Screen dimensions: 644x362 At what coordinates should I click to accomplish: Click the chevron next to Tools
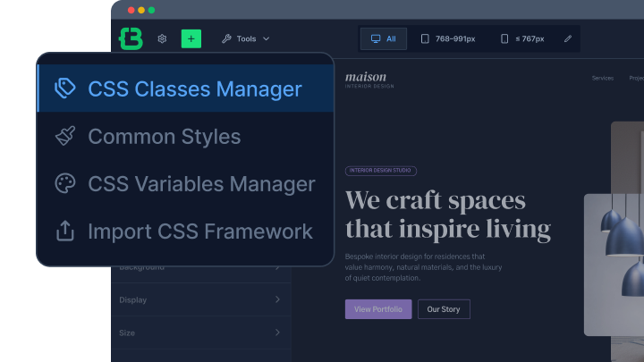(267, 39)
